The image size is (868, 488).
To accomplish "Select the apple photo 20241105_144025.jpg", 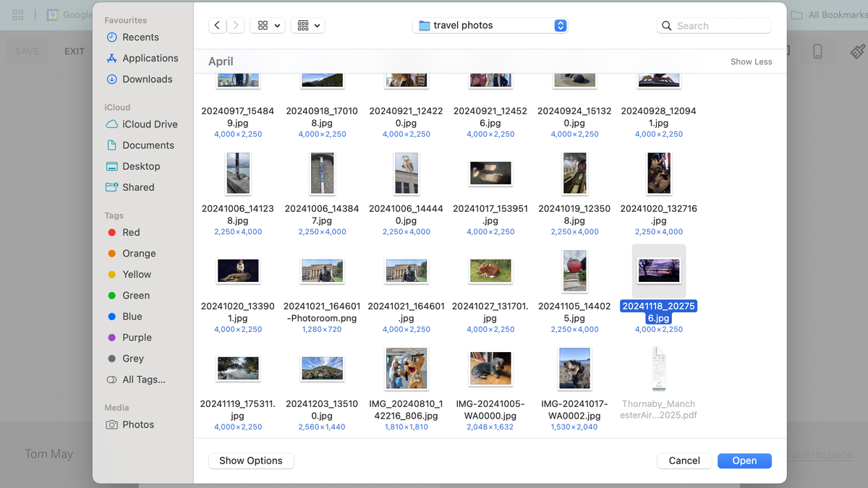I will pyautogui.click(x=574, y=271).
